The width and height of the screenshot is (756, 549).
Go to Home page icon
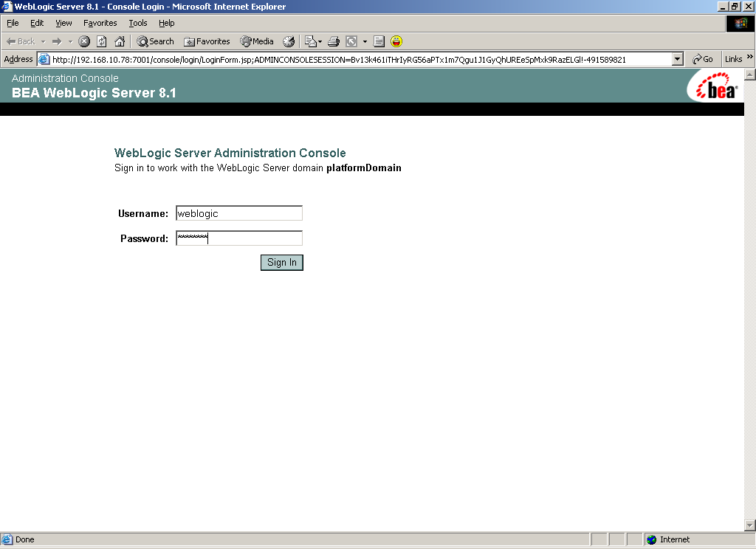tap(120, 41)
